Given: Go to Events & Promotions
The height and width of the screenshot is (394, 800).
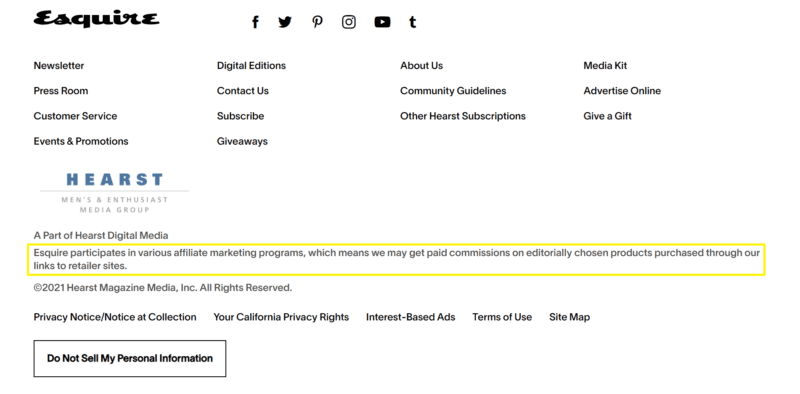Looking at the screenshot, I should tap(81, 141).
